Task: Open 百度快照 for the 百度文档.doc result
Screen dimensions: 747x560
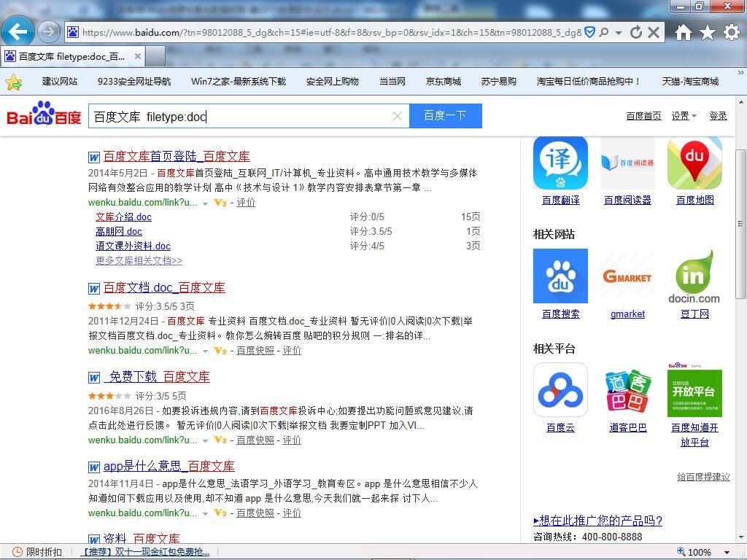Action: (255, 351)
